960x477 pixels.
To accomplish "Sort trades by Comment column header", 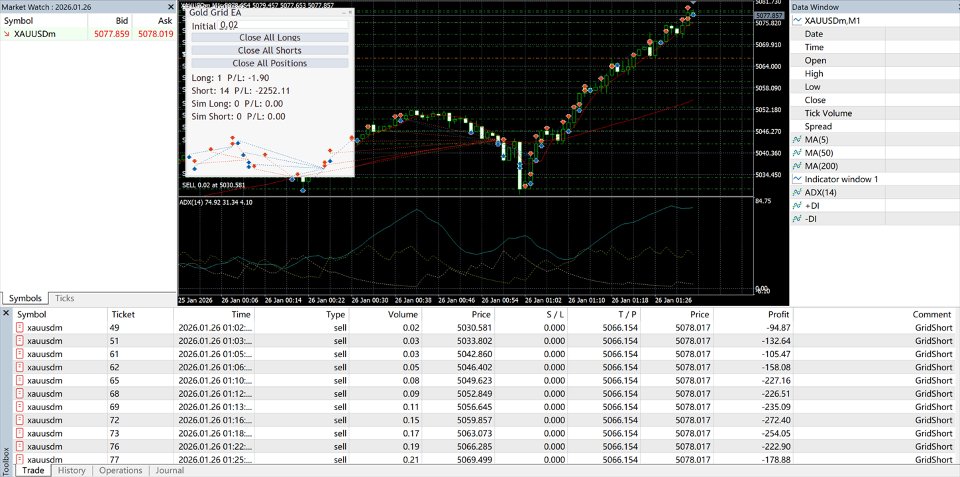I will pyautogui.click(x=931, y=314).
